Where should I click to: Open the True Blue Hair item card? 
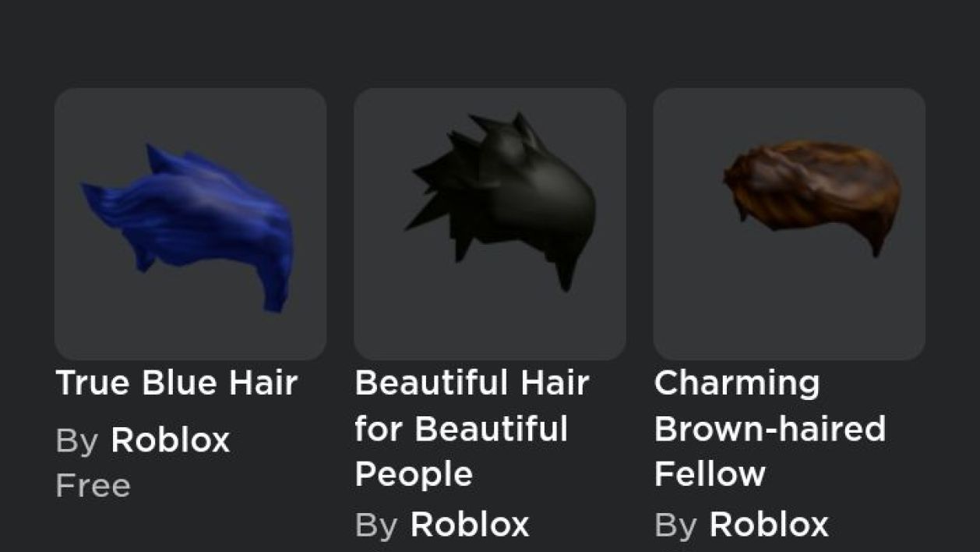190,224
